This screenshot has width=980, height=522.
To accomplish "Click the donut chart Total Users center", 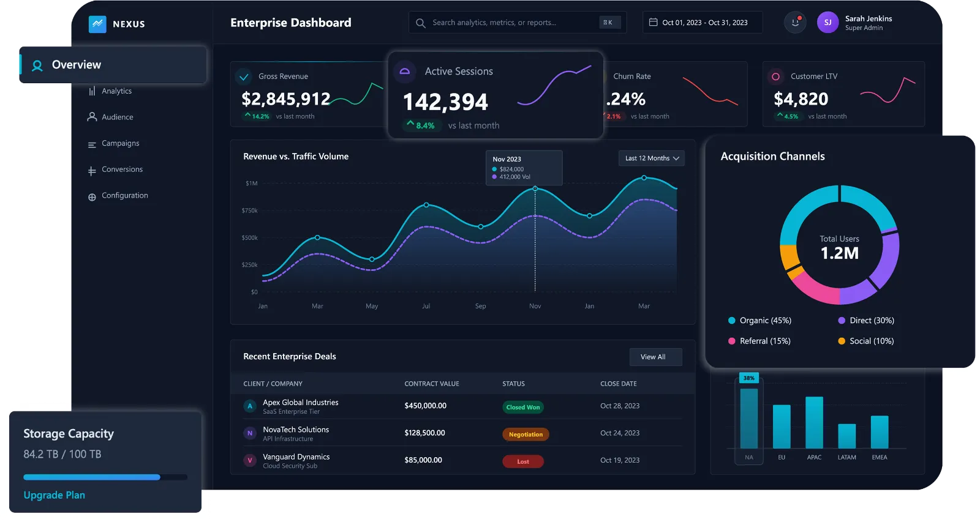I will (840, 248).
